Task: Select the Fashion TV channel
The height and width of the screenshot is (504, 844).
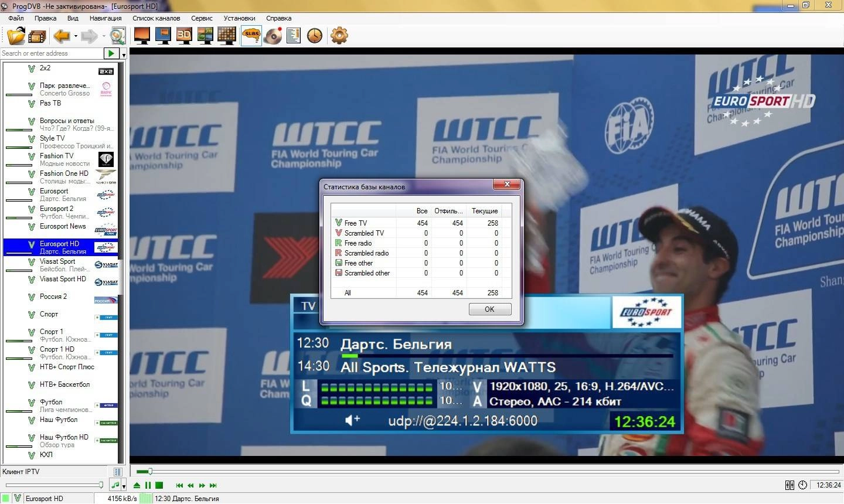Action: coord(61,159)
